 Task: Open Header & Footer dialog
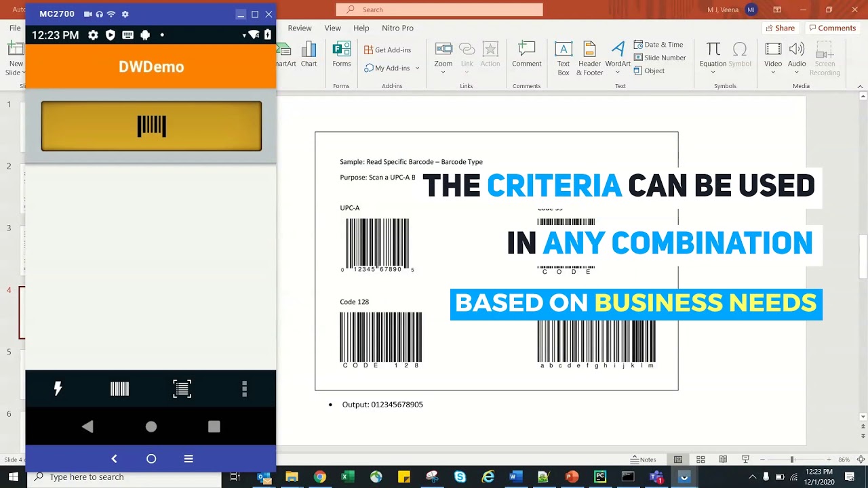tap(589, 58)
